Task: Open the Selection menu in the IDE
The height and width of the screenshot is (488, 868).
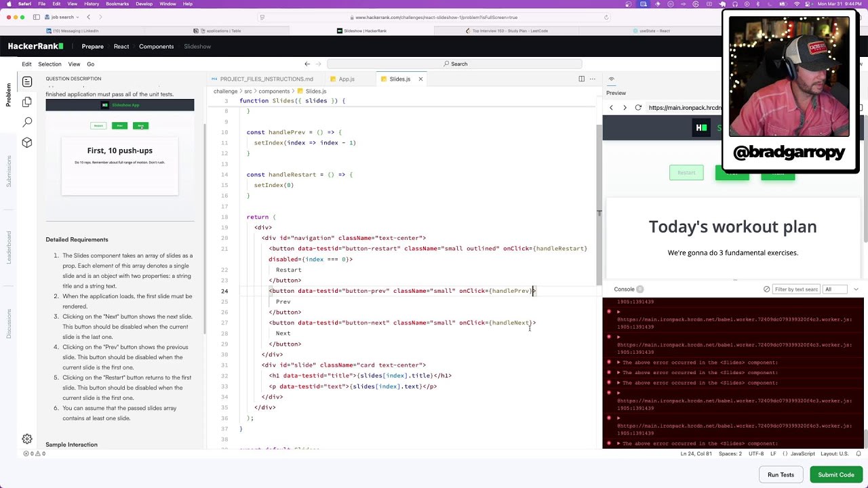Action: (50, 64)
